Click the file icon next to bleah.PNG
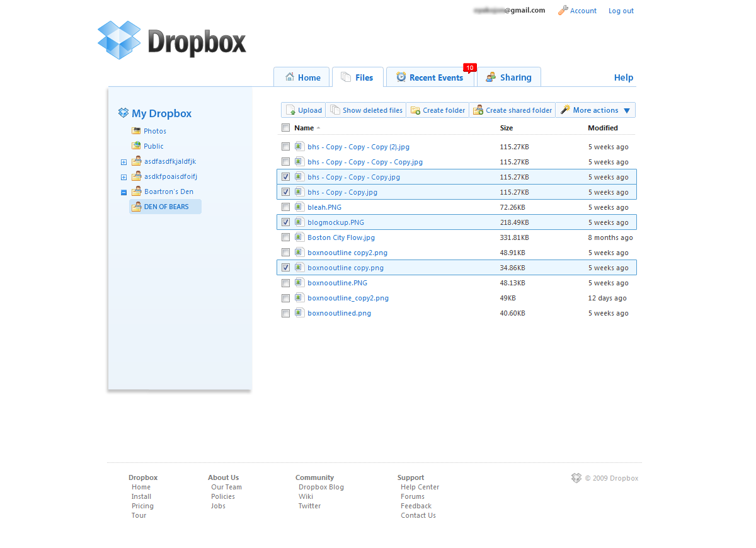 tap(299, 207)
